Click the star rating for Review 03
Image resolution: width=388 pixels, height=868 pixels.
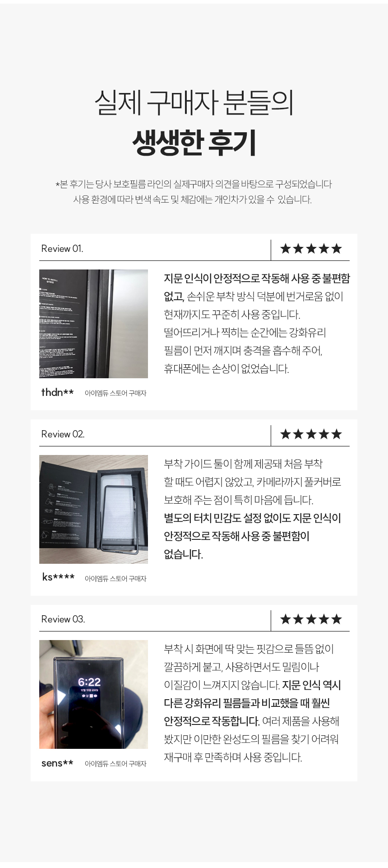(x=311, y=619)
